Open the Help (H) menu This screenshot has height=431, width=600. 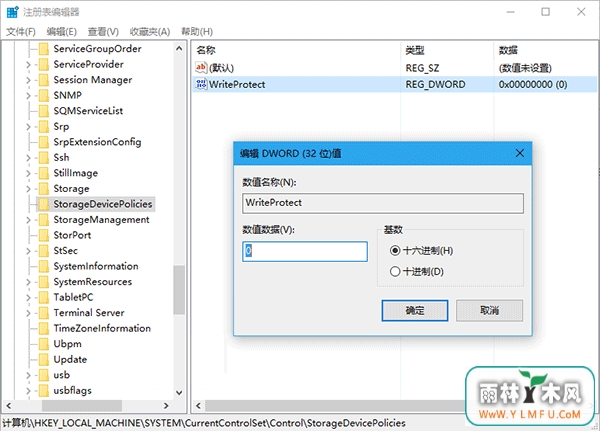[197, 32]
